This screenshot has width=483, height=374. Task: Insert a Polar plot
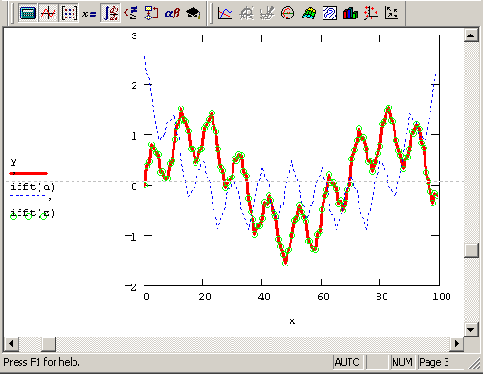287,13
